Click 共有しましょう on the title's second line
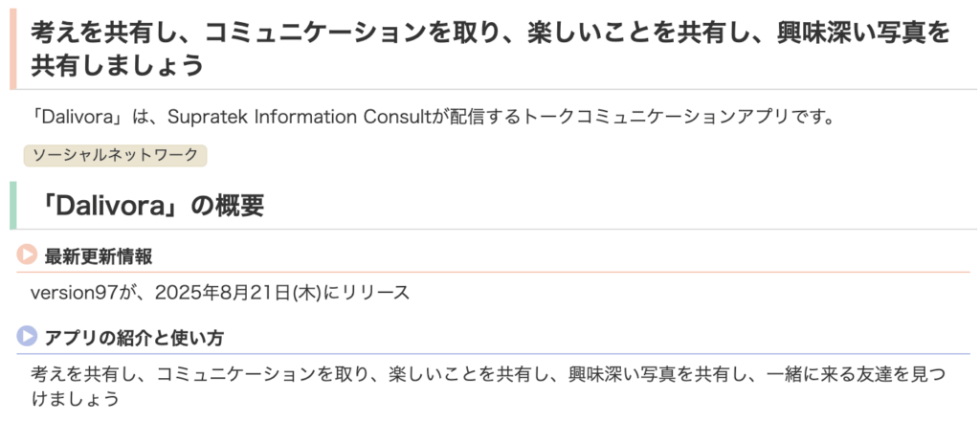Image resolution: width=980 pixels, height=421 pixels. point(118,65)
